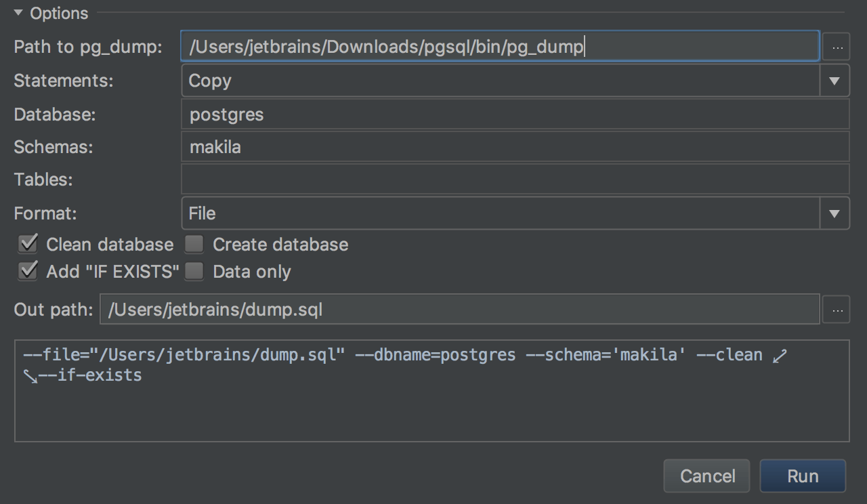Click the Out path text field
This screenshot has height=504, width=867.
pyautogui.click(x=459, y=310)
